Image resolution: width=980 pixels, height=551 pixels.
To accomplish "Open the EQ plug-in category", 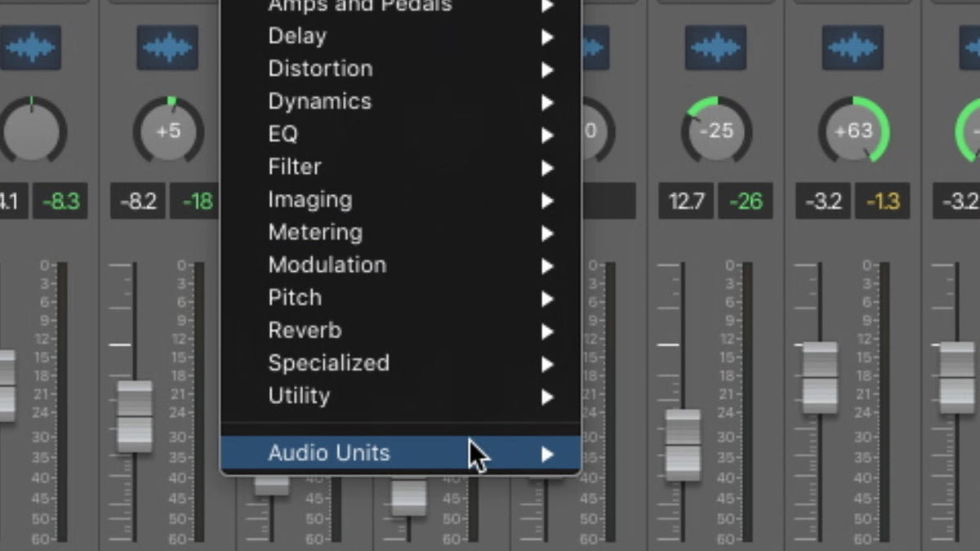I will 401,135.
